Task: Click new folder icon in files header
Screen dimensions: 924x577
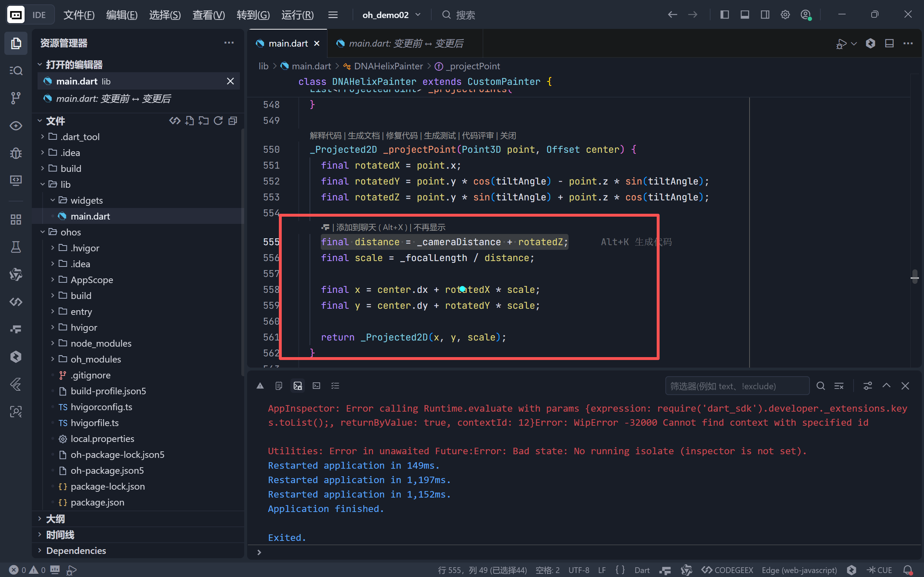Action: click(203, 121)
